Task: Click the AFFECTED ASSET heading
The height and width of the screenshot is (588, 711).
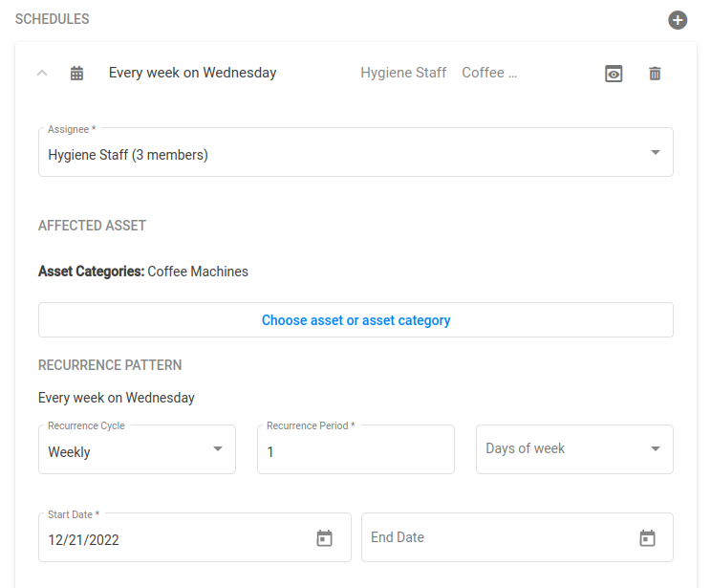Action: pyautogui.click(x=92, y=226)
